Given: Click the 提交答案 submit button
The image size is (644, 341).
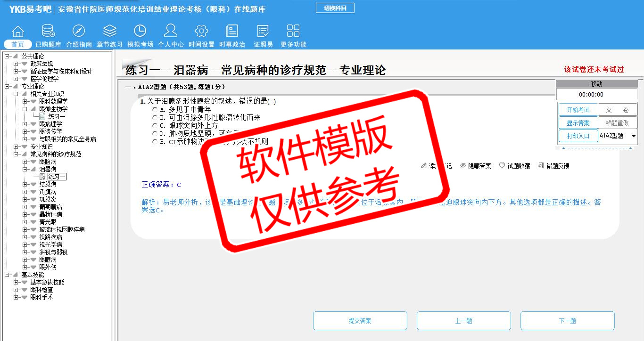Looking at the screenshot, I should coord(360,321).
